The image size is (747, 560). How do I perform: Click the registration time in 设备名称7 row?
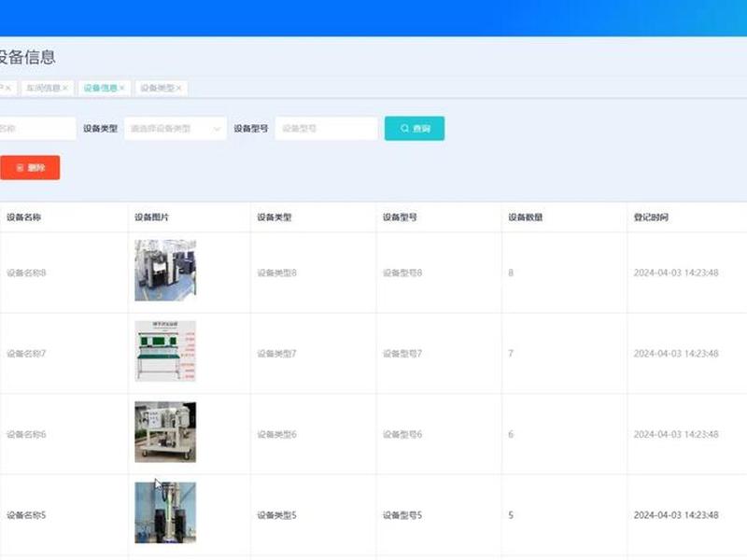(676, 354)
